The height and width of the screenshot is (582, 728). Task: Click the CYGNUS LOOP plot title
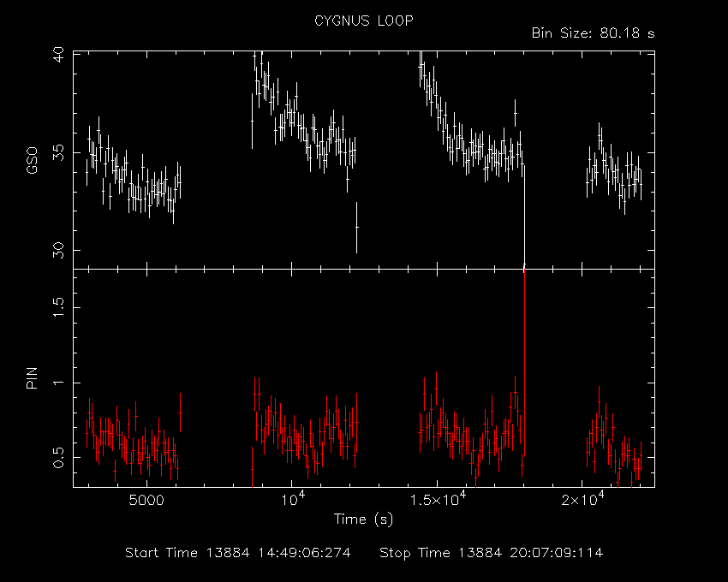pos(363,21)
